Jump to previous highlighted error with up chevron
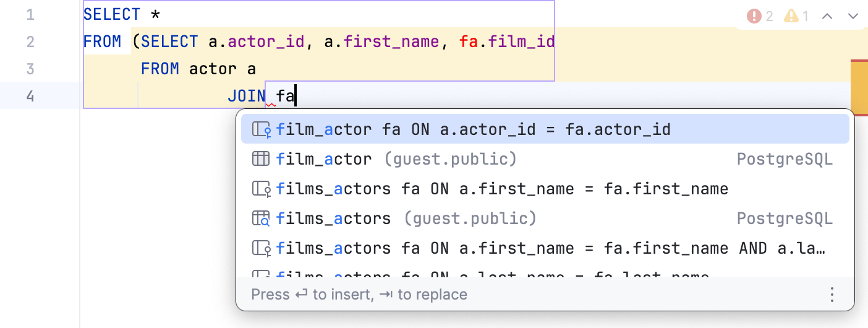The image size is (868, 328). click(x=827, y=16)
